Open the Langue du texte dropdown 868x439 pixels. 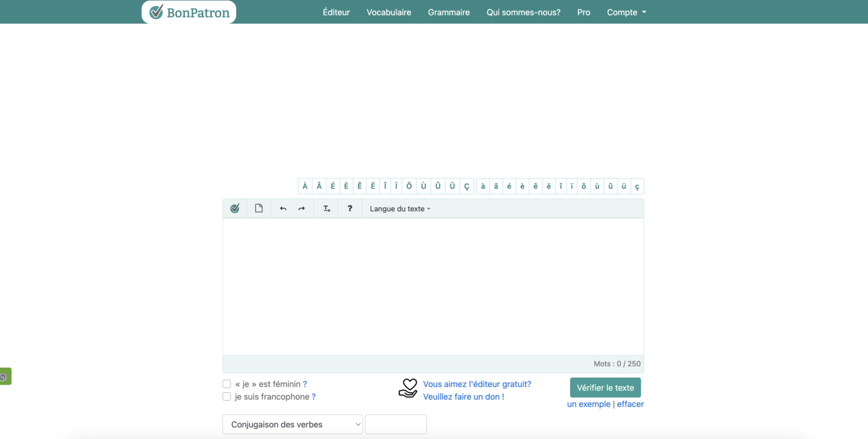400,208
